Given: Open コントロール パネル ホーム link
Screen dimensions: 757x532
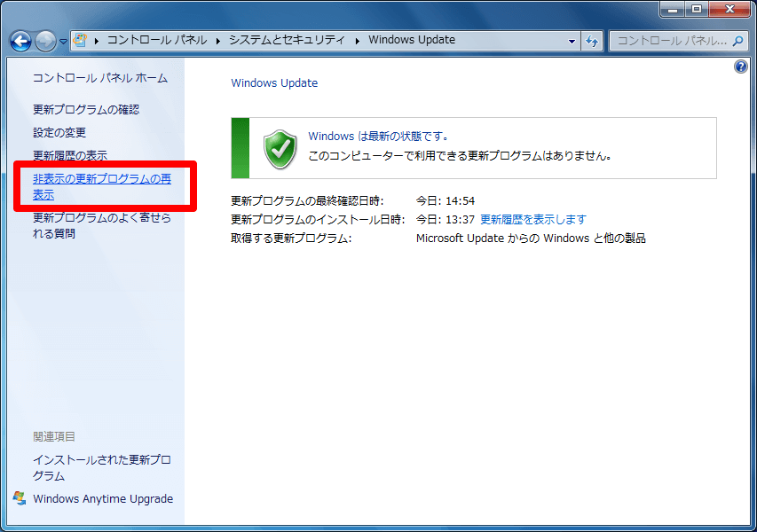Looking at the screenshot, I should pos(100,78).
